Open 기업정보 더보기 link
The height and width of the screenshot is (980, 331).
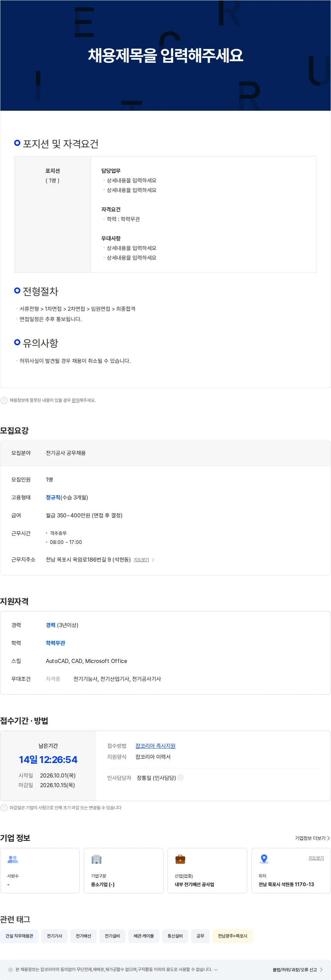312,838
